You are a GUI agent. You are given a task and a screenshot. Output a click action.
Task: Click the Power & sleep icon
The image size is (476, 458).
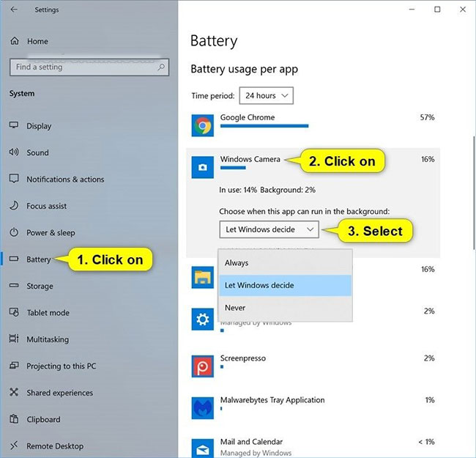14,232
